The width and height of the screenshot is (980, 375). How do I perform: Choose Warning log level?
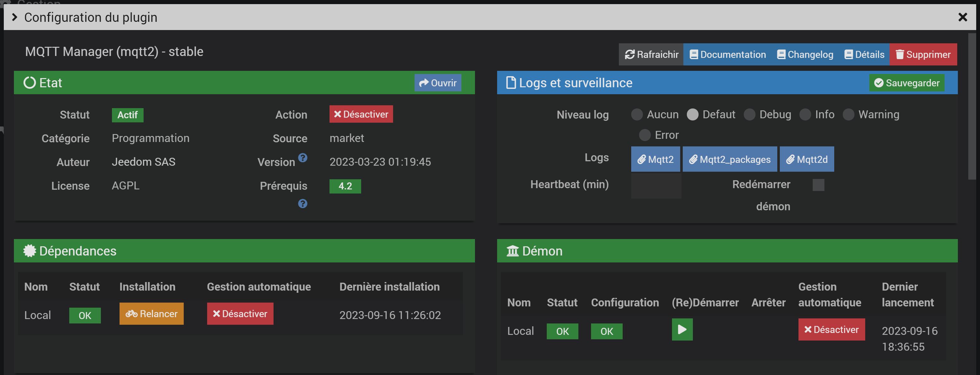pos(848,114)
